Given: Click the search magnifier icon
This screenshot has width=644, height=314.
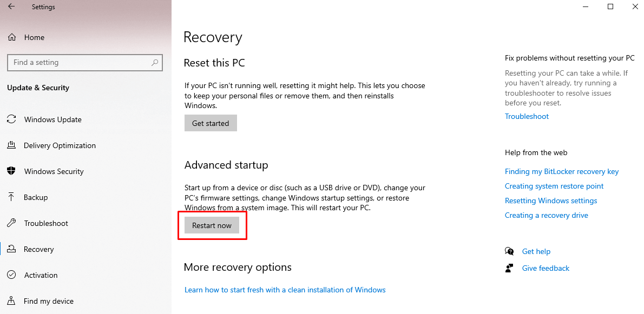Looking at the screenshot, I should (x=155, y=62).
